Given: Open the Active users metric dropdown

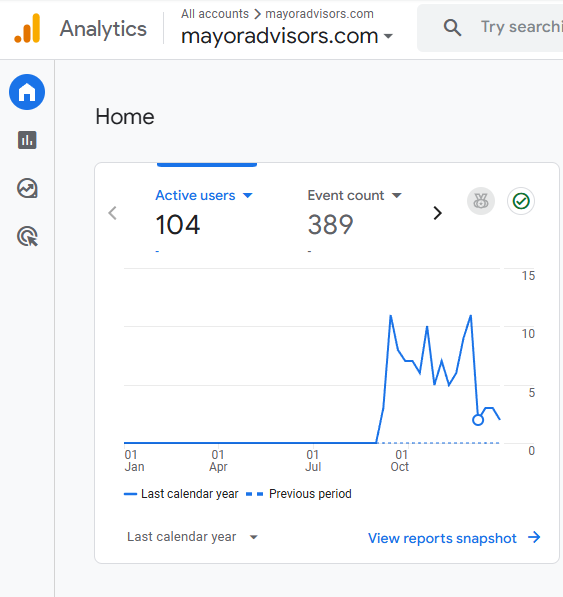Looking at the screenshot, I should pyautogui.click(x=204, y=195).
